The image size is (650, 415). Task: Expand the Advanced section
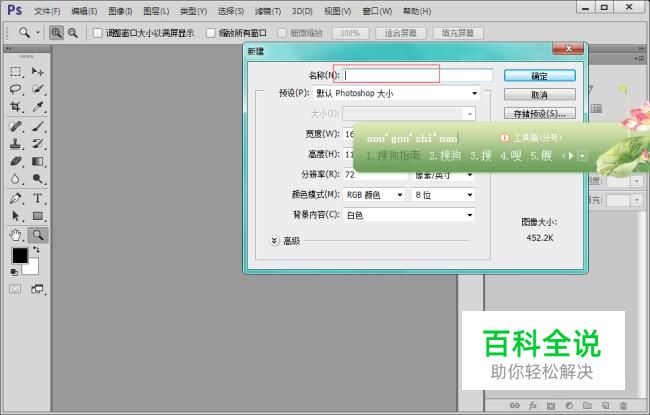pos(274,240)
